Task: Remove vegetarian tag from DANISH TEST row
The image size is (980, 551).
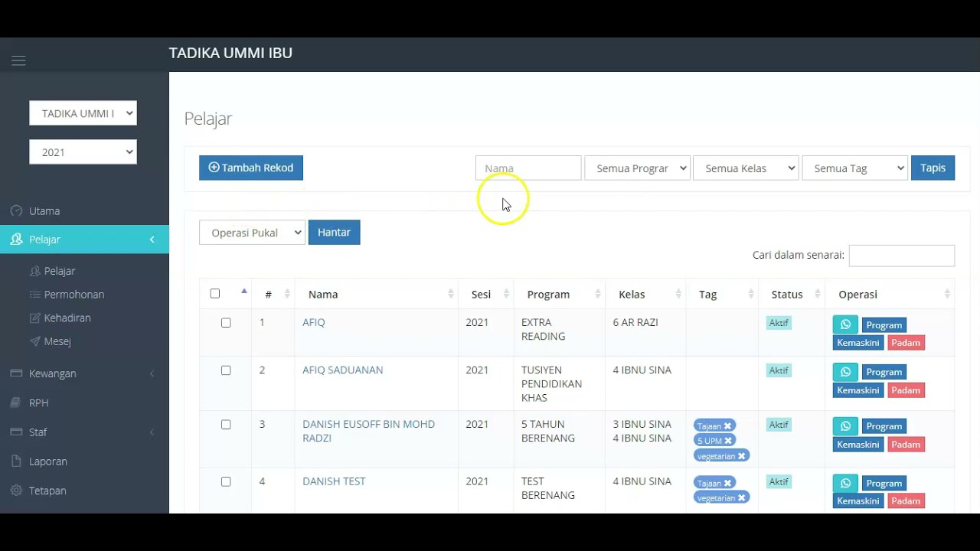Action: tap(741, 497)
